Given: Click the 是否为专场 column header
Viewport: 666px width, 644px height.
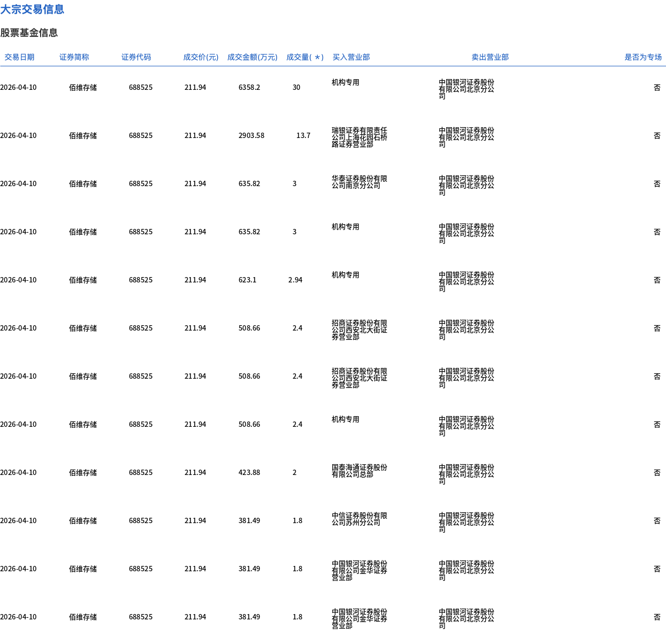Looking at the screenshot, I should 643,57.
